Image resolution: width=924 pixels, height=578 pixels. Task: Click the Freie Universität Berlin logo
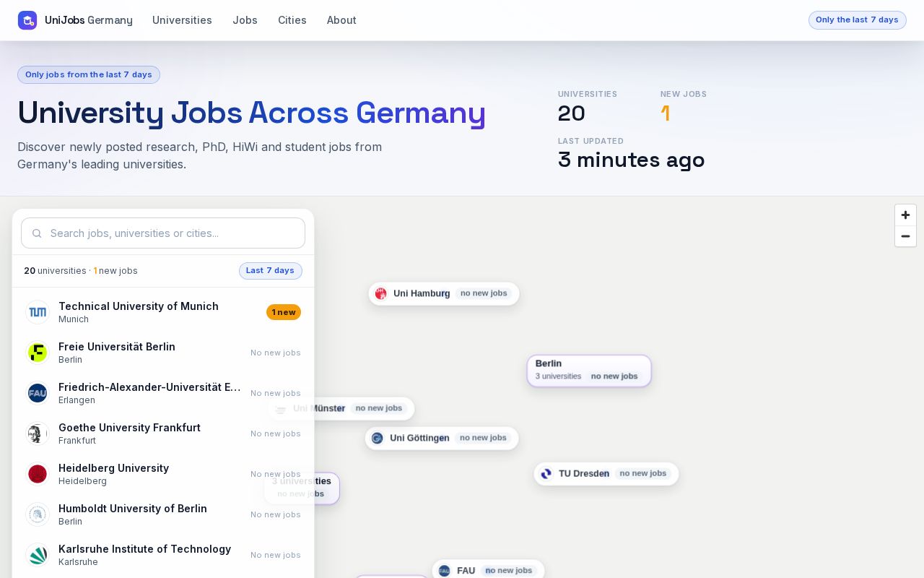pyautogui.click(x=38, y=353)
